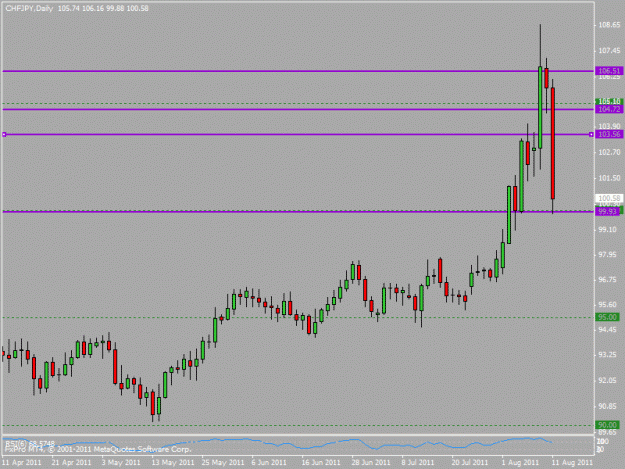Screen dimensions: 625x469
Task: Click the CHFJPY,Daily chart title
Action: point(29,8)
